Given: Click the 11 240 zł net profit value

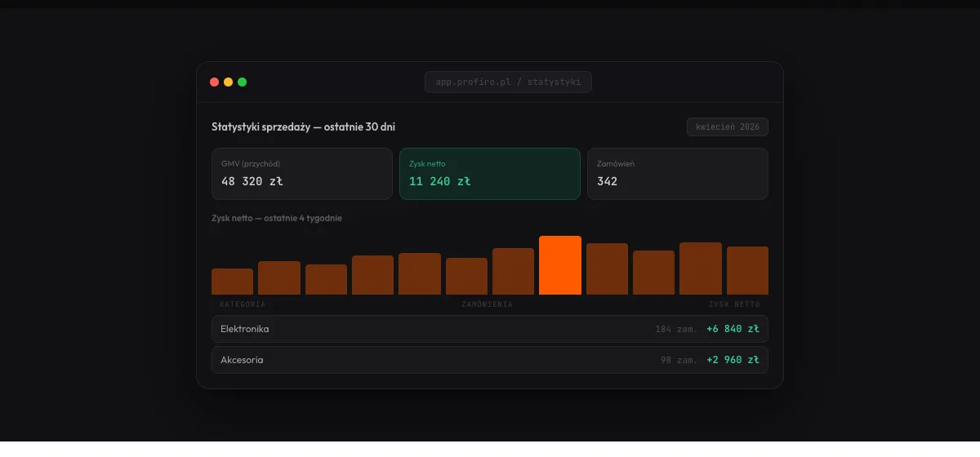Looking at the screenshot, I should 440,181.
